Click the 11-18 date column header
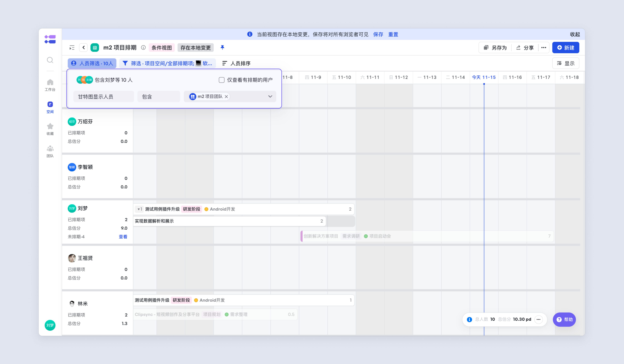Image resolution: width=624 pixels, height=364 pixels. (x=569, y=78)
